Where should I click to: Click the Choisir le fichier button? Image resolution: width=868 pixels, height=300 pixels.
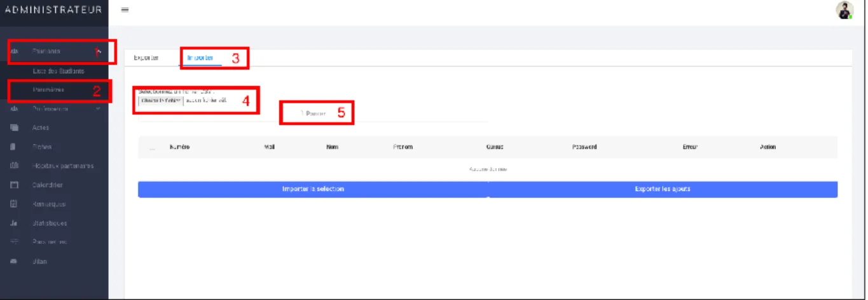point(162,101)
